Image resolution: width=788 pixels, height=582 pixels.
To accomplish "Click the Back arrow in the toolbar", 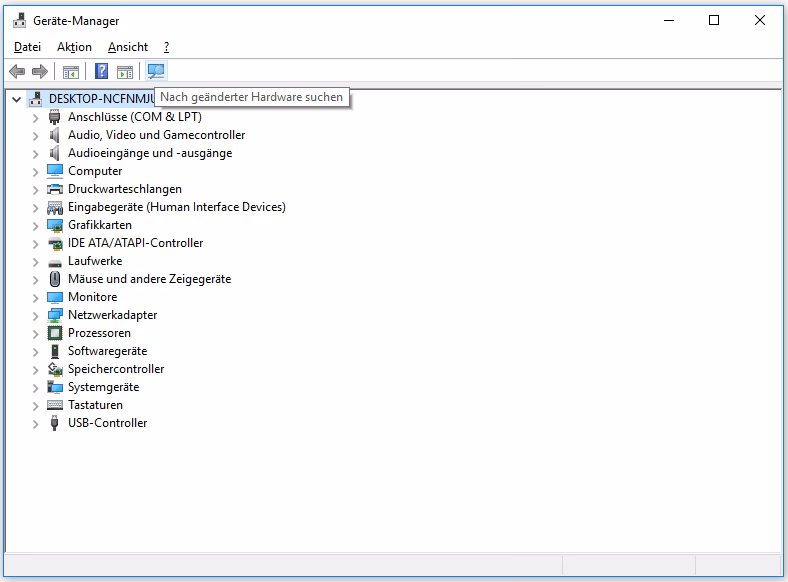I will click(17, 71).
